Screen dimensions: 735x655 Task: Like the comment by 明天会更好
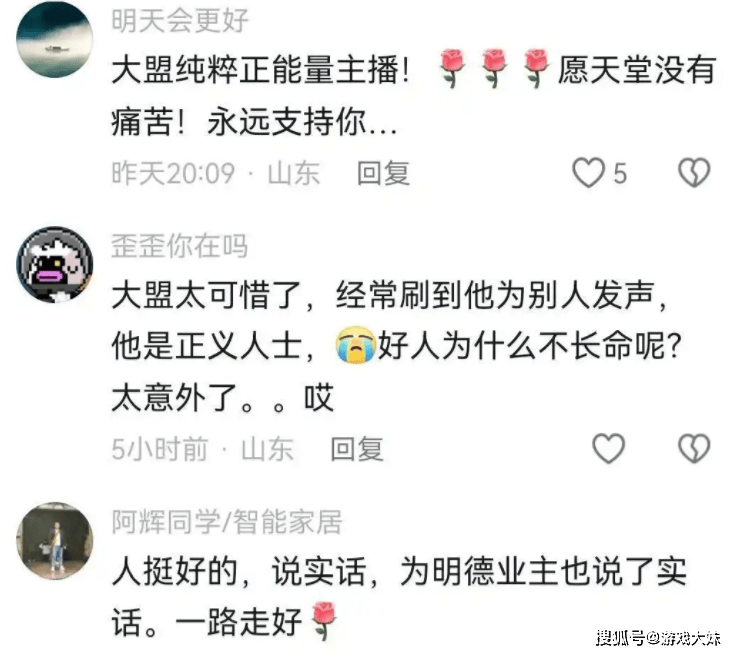(588, 173)
